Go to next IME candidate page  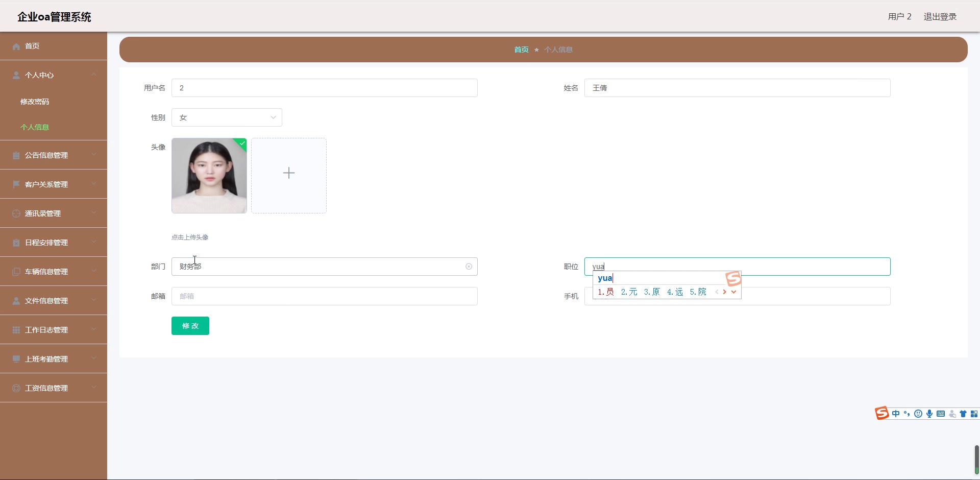point(725,292)
